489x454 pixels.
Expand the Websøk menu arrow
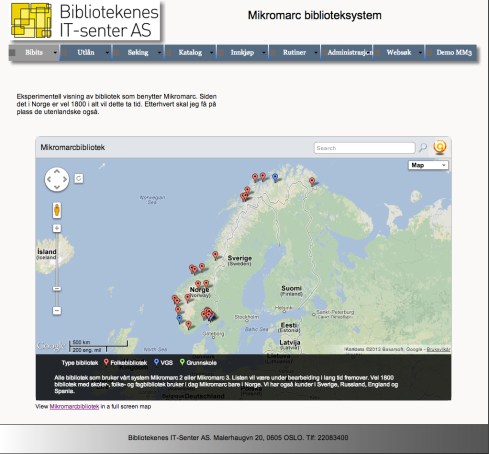click(420, 53)
